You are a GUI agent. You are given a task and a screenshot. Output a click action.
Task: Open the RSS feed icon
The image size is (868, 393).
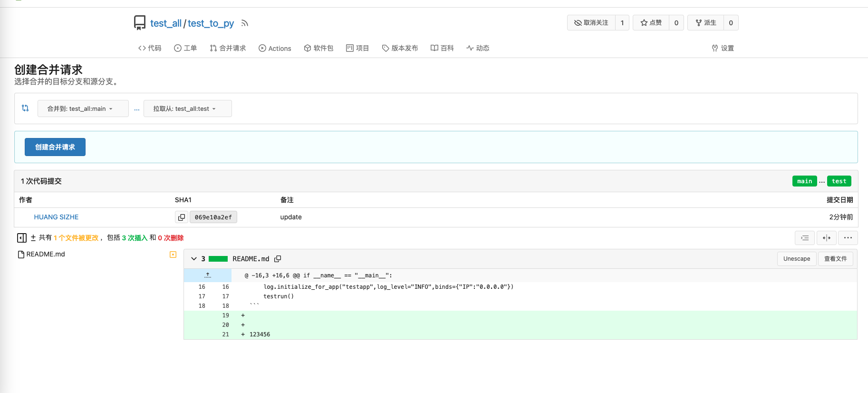(245, 23)
